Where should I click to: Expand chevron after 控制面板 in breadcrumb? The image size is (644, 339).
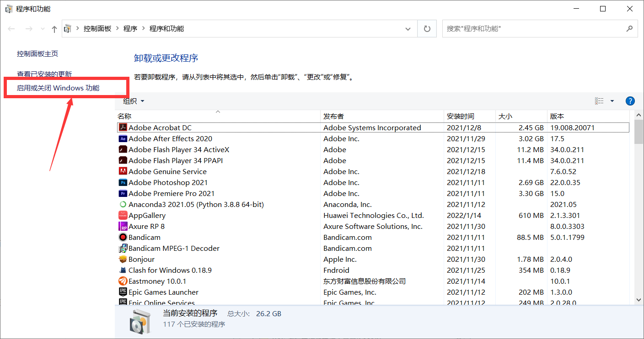click(x=117, y=28)
